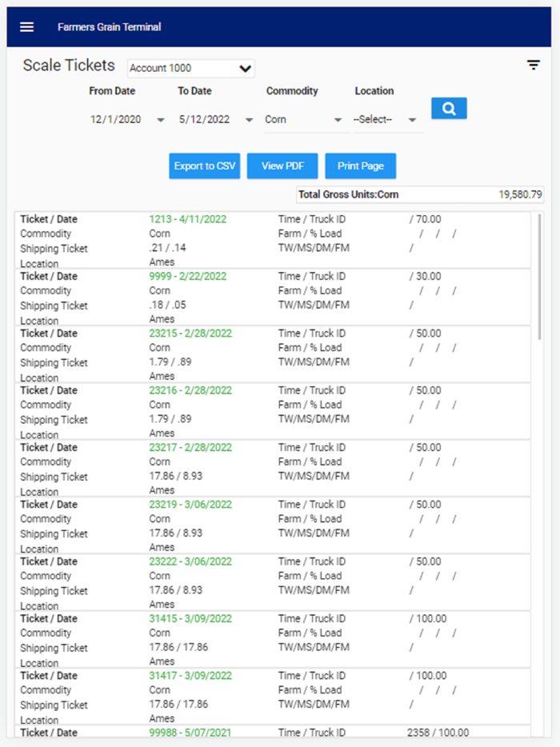Export tickets to CSV

point(205,166)
